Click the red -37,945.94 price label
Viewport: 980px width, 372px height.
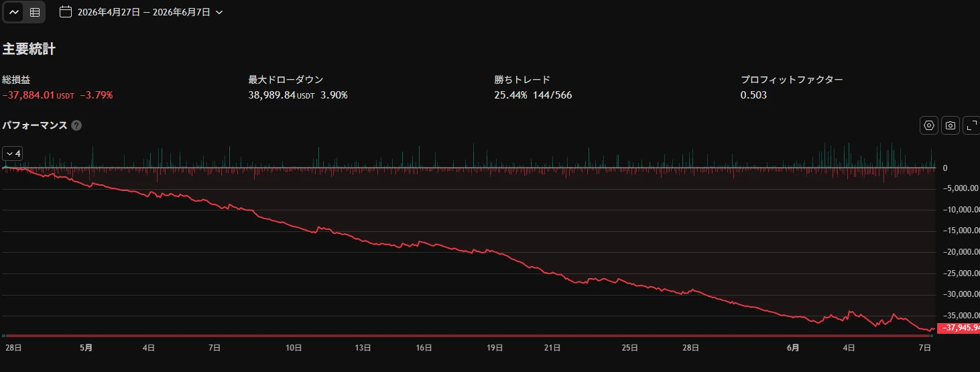[x=959, y=328]
